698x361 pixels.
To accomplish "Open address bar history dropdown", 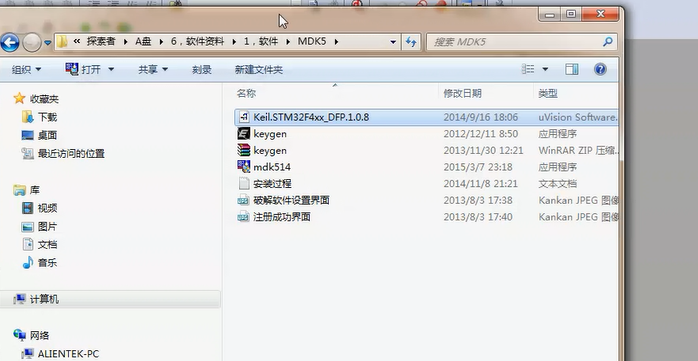I will pos(393,42).
